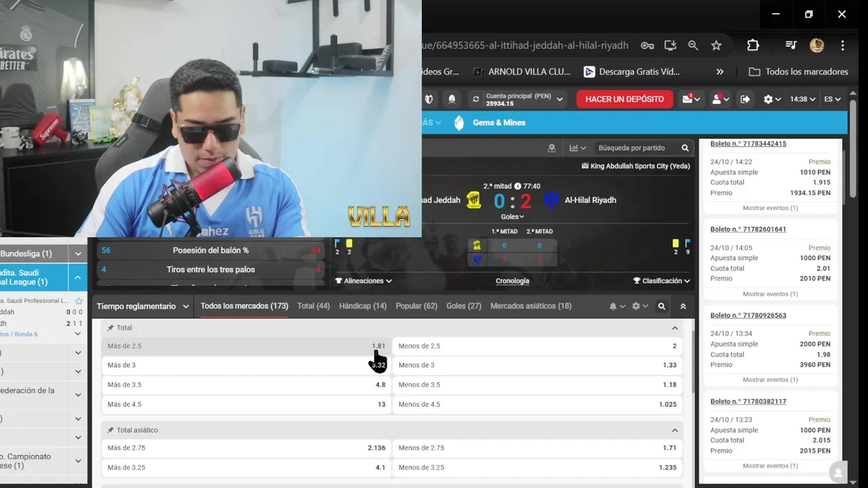Screen dimensions: 868x488
Task: Change language via ES dropdown
Action: 832,99
